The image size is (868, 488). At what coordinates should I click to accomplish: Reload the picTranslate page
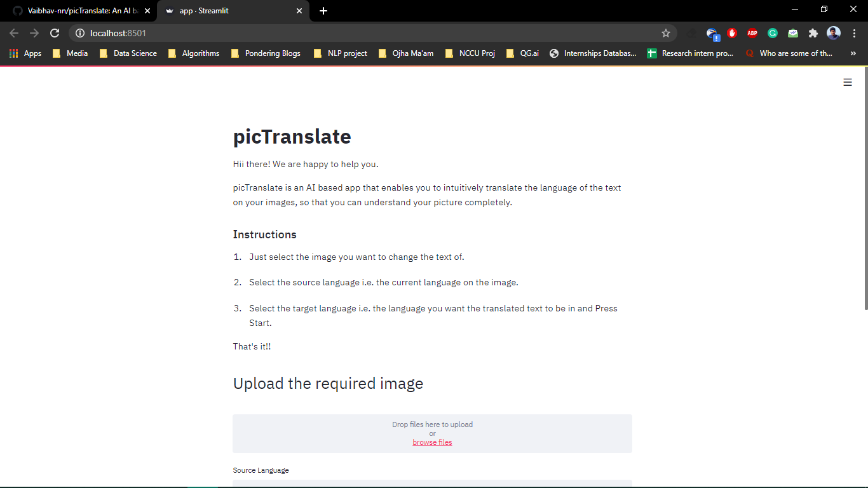coord(54,33)
